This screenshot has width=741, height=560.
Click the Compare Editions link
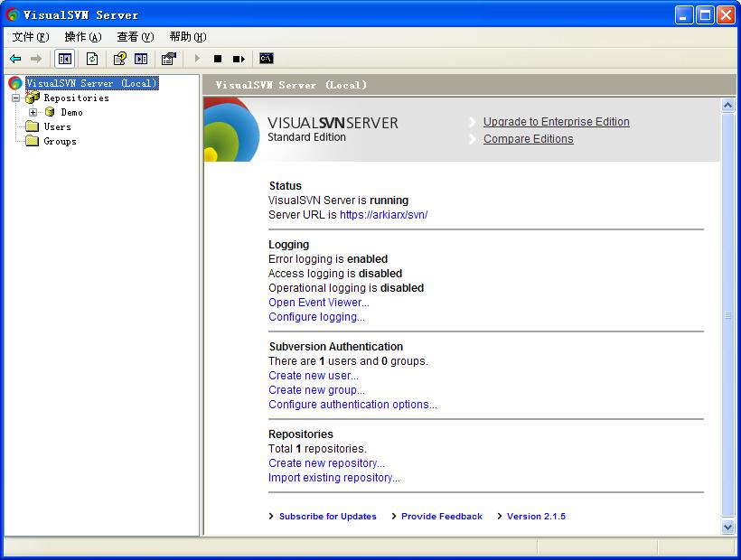(x=529, y=139)
